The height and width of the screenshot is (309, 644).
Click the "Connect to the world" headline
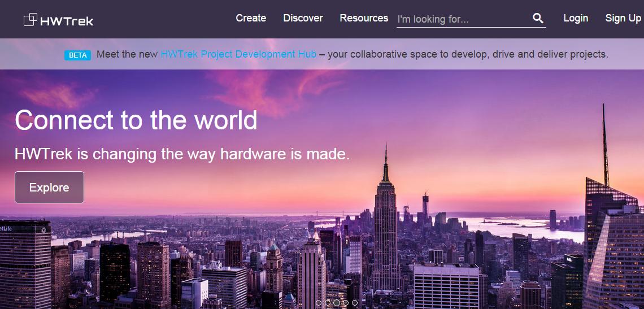click(136, 120)
